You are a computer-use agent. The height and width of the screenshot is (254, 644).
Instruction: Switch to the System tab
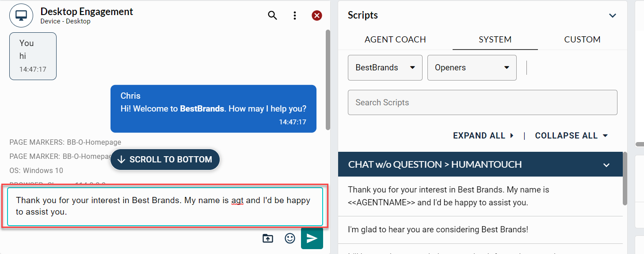coord(495,39)
